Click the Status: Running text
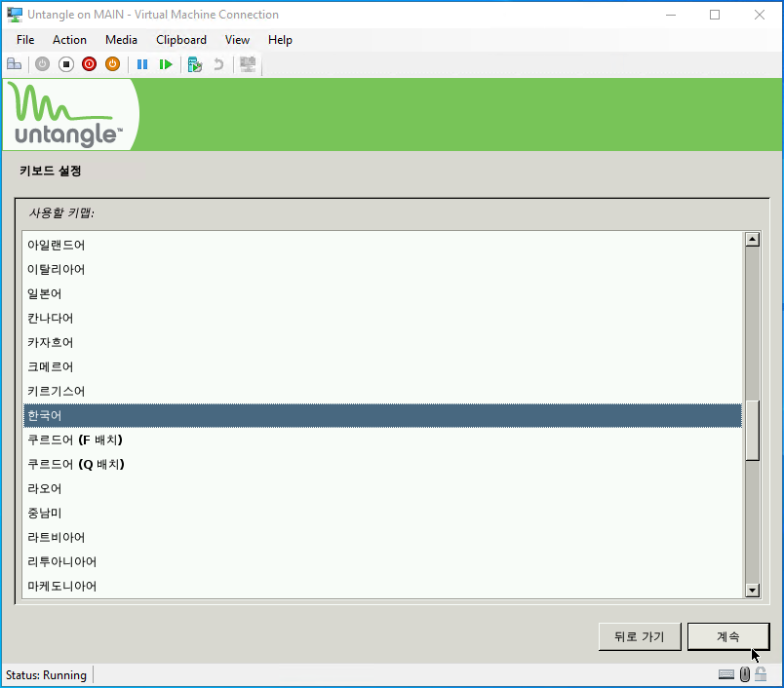Viewport: 784px width, 688px height. pos(46,675)
